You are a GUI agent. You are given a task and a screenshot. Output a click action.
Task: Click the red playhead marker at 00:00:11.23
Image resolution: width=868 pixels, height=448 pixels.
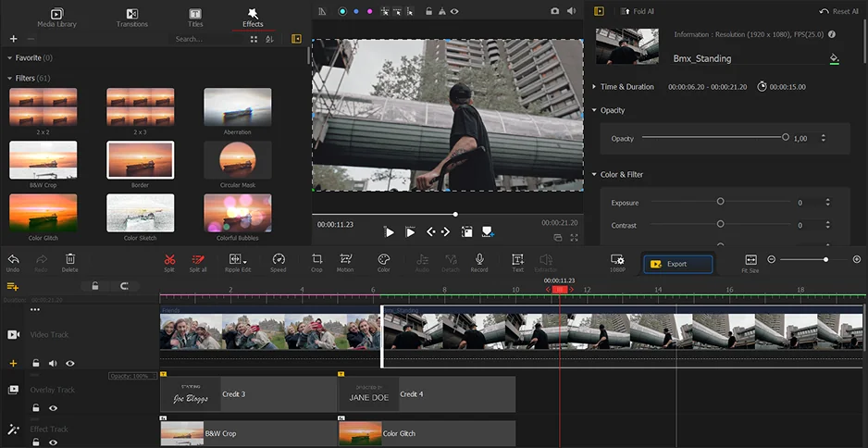(x=560, y=290)
